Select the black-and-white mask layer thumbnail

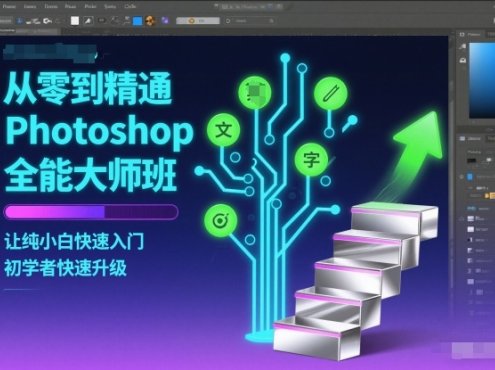click(x=470, y=240)
